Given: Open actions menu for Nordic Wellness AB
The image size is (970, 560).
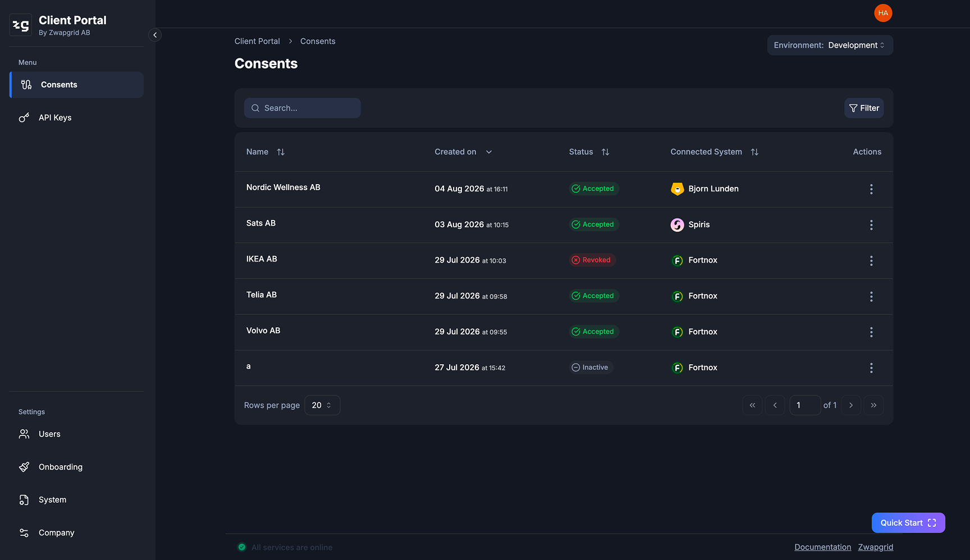Looking at the screenshot, I should pos(871,189).
